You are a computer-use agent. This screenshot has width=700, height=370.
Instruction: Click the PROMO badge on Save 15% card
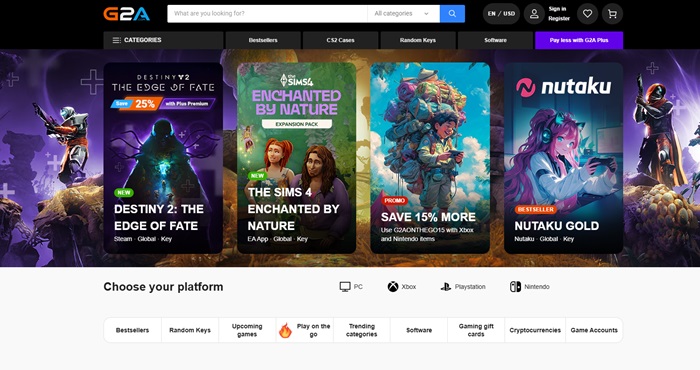pyautogui.click(x=394, y=201)
